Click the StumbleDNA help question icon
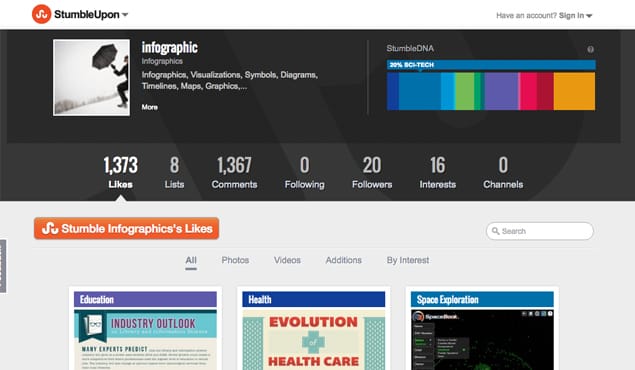Image resolution: width=635 pixels, height=370 pixels. coord(590,49)
